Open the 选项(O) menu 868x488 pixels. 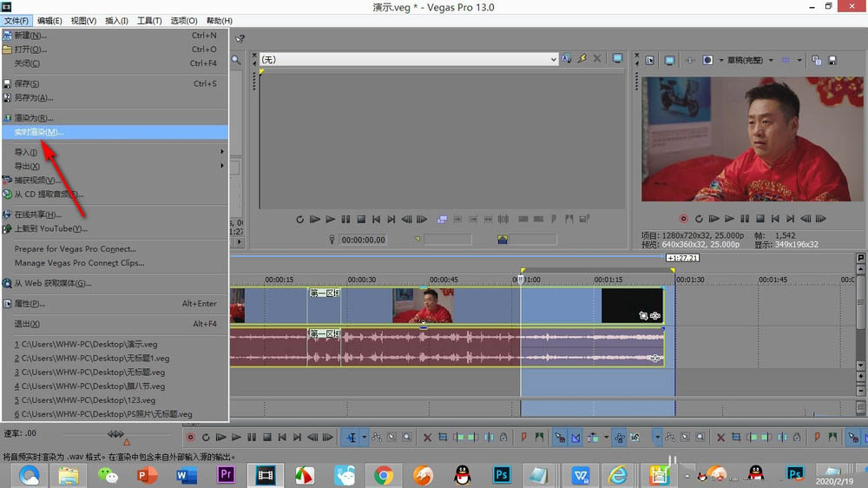[x=184, y=21]
